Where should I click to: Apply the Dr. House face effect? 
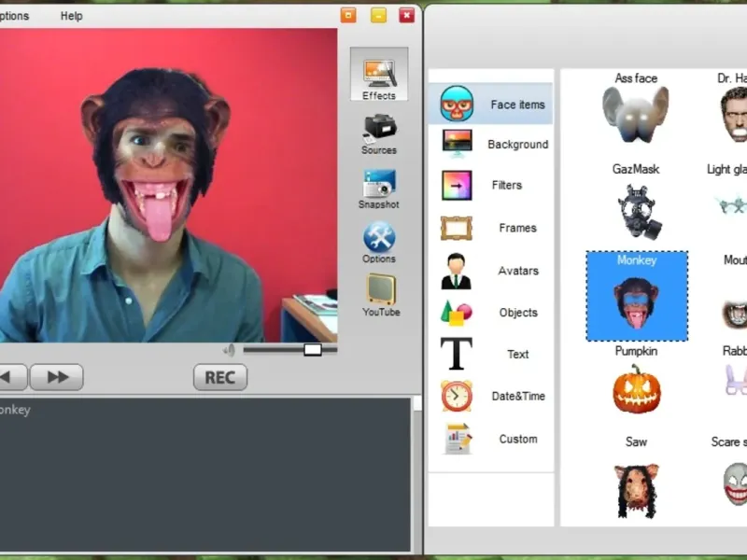(x=733, y=114)
